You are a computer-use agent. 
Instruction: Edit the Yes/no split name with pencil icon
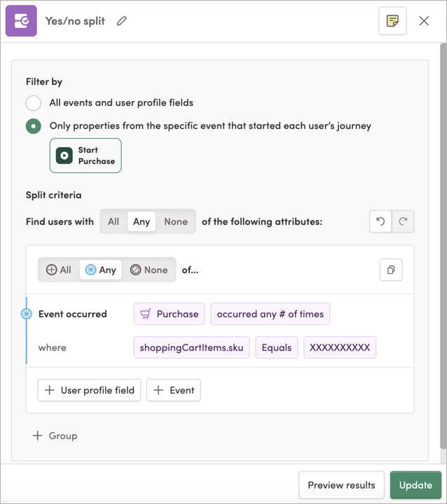(122, 21)
